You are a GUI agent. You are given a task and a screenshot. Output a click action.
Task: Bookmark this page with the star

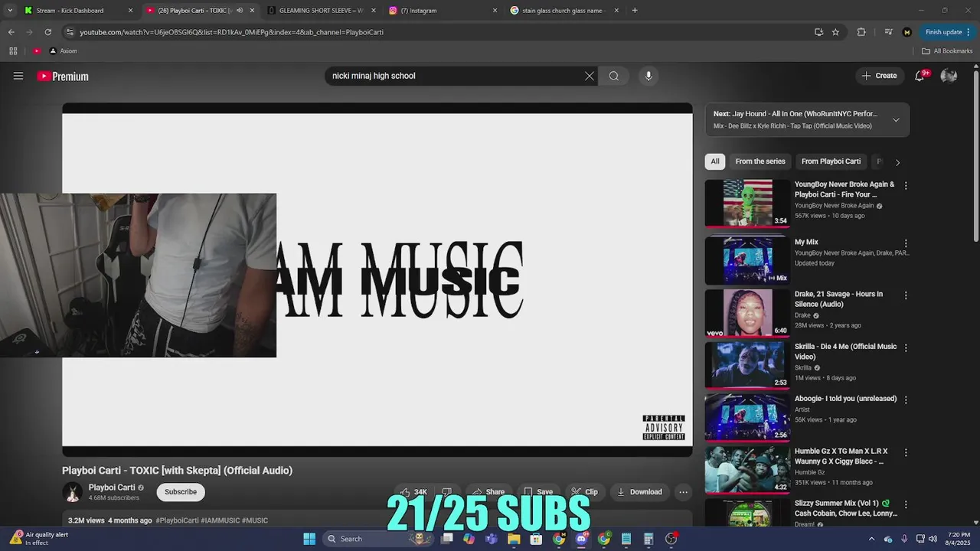coord(835,32)
